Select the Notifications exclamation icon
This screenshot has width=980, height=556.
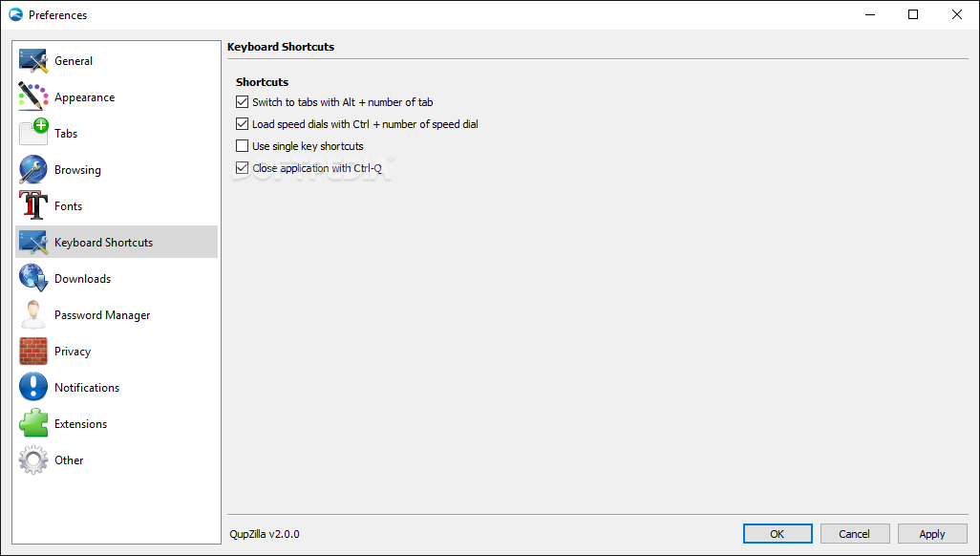coord(33,387)
